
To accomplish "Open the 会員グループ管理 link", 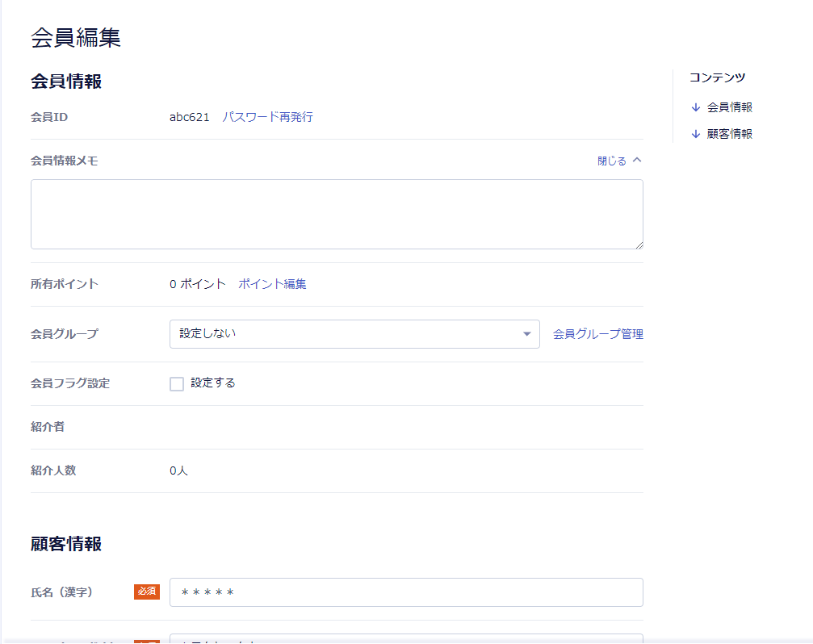I will coord(597,334).
